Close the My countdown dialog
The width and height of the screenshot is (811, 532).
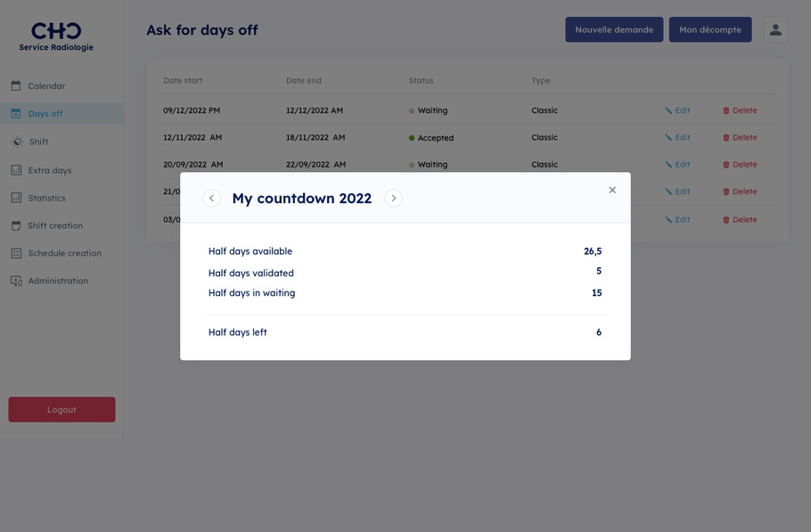(612, 190)
